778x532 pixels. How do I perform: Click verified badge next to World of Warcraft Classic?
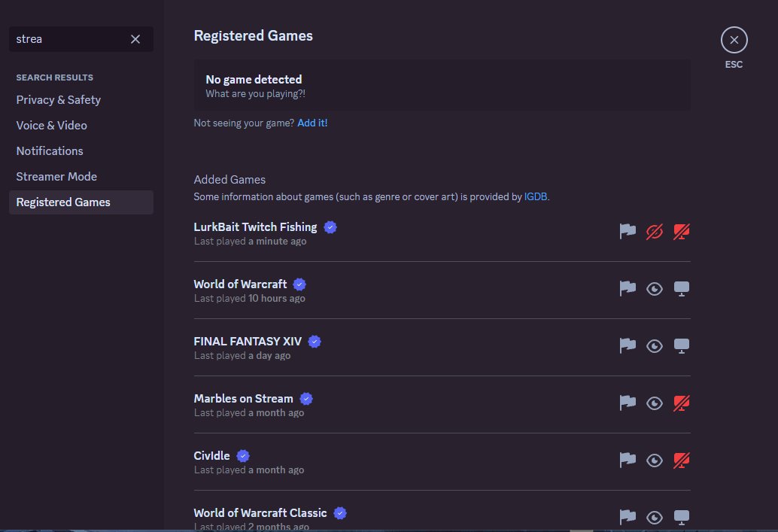(x=340, y=512)
